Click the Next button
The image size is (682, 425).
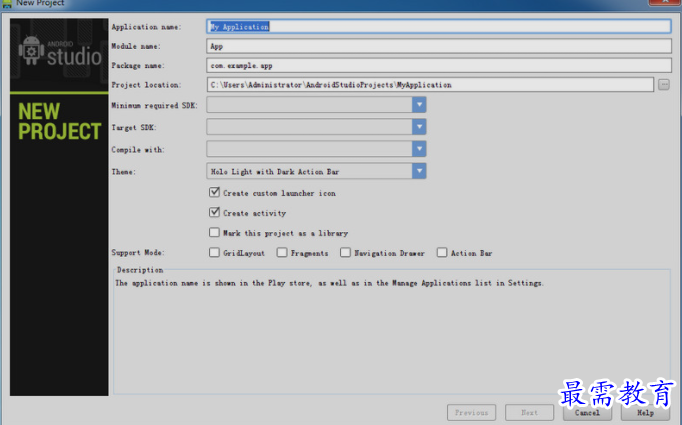(x=529, y=412)
